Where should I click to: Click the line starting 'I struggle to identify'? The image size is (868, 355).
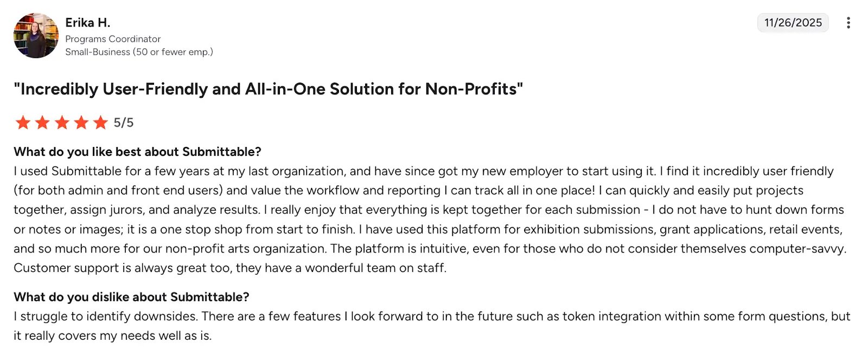pyautogui.click(x=431, y=316)
